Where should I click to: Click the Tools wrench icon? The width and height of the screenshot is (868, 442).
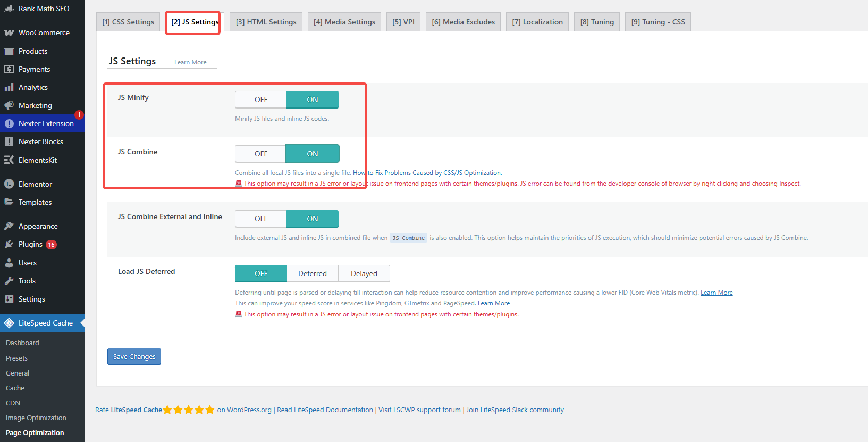(9, 281)
